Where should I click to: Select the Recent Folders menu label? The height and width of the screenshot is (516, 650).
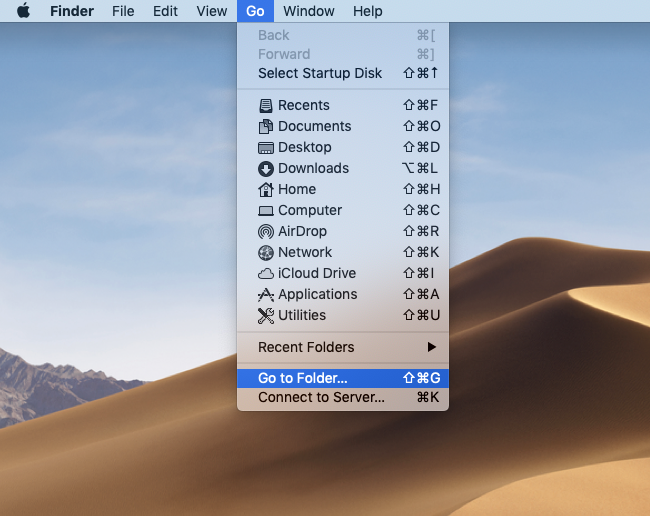(x=306, y=347)
